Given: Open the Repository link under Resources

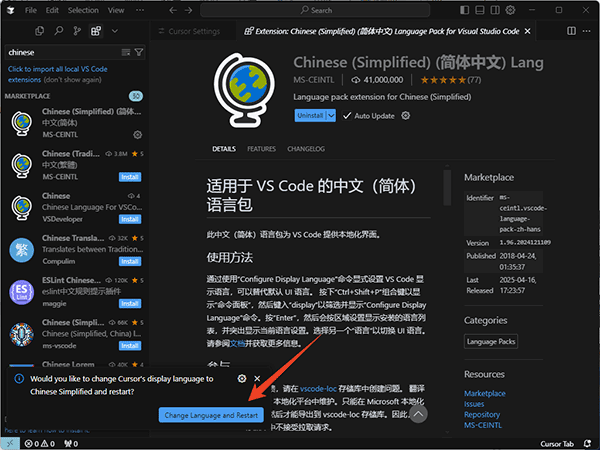Looking at the screenshot, I should click(x=481, y=414).
